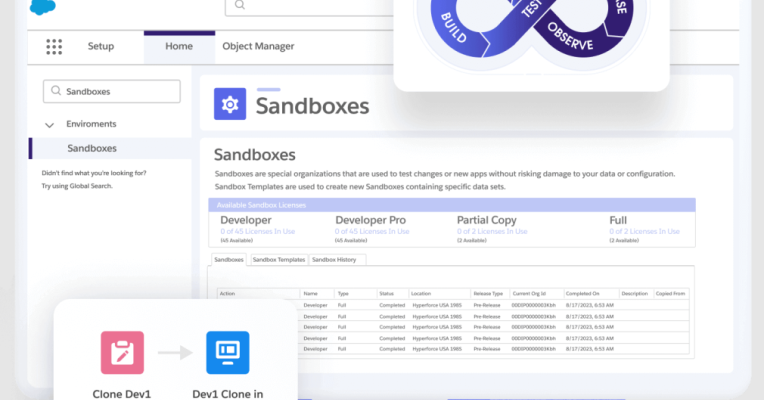Click the Enviroments tree label
Image resolution: width=764 pixels, height=400 pixels.
pos(91,124)
